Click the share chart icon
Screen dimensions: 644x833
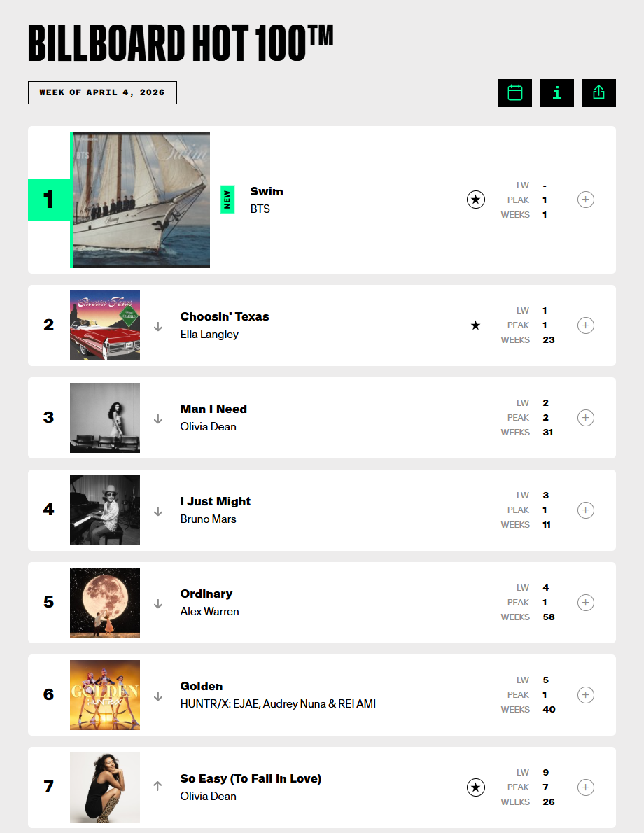(x=598, y=93)
